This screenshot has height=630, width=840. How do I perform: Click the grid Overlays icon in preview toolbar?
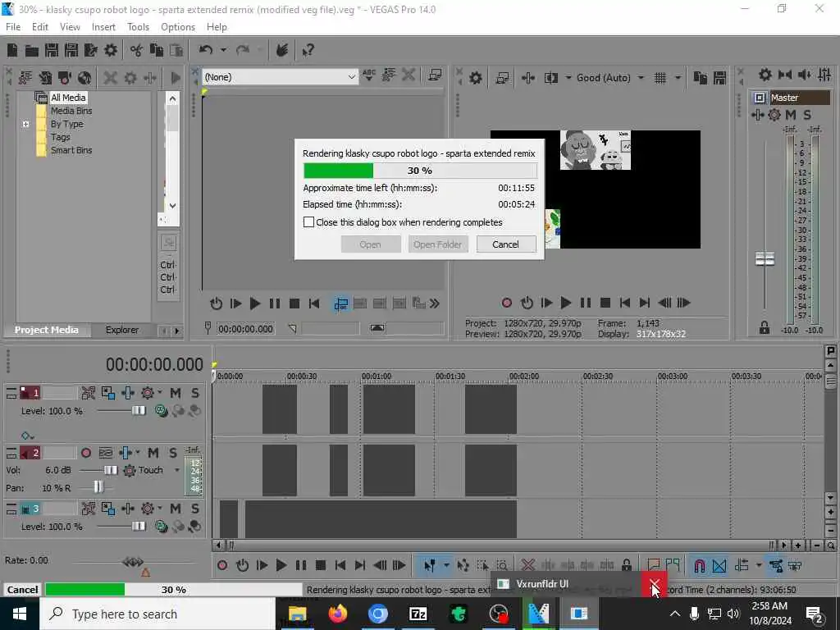[x=660, y=78]
